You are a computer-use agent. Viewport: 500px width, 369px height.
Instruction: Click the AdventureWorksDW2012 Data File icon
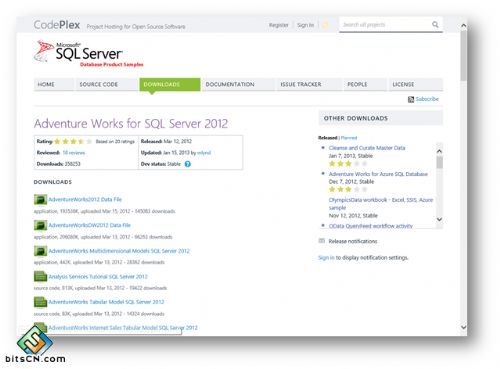(x=40, y=225)
